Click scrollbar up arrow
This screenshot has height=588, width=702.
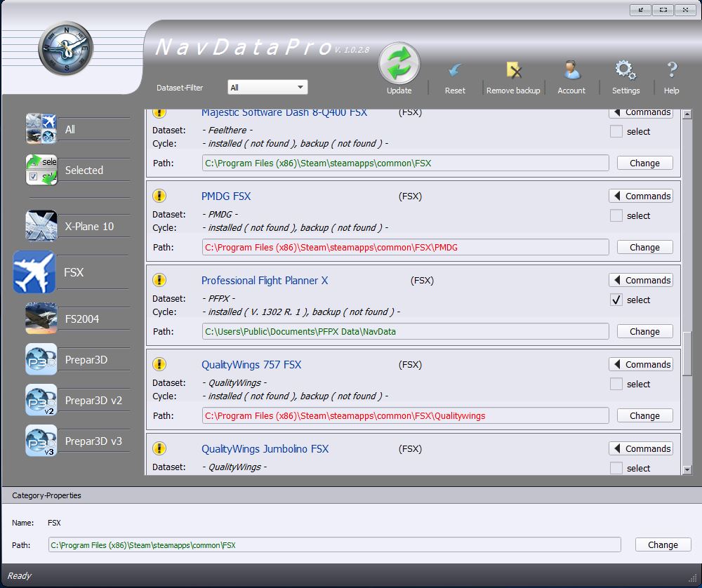click(687, 114)
